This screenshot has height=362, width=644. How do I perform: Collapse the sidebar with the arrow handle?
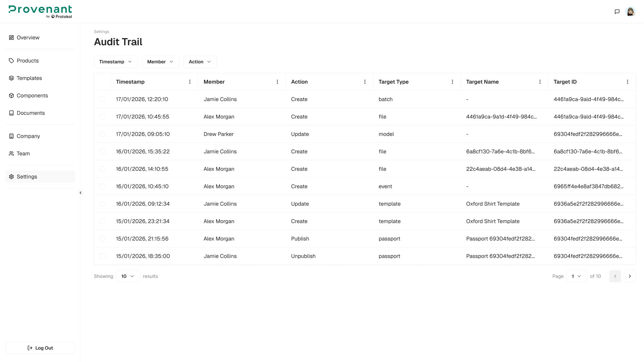coord(80,193)
